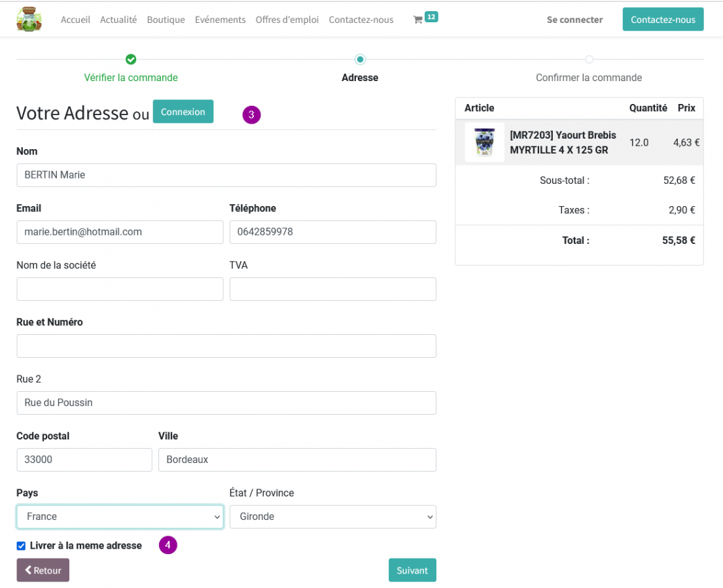Click the green check step icon
Viewport: 723px width, 588px height.
pyautogui.click(x=131, y=60)
